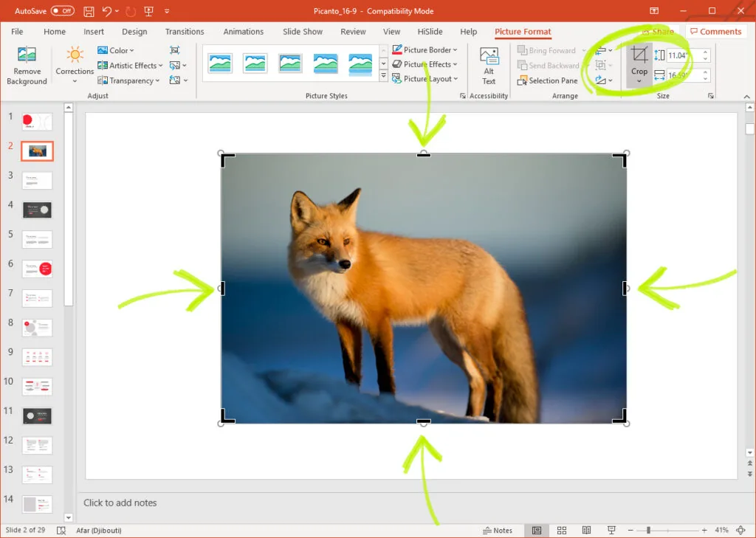756x538 pixels.
Task: Fit slide to current window icon
Action: pos(741,531)
